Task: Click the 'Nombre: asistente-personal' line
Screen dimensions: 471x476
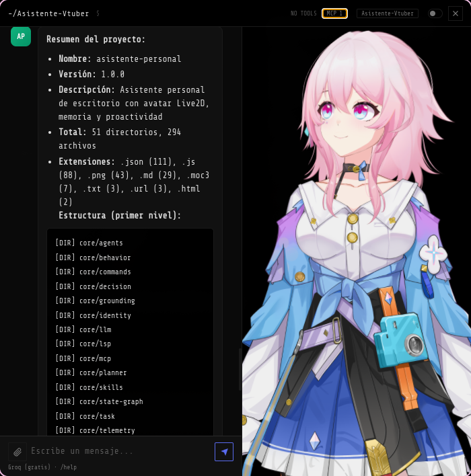Action: [120, 58]
